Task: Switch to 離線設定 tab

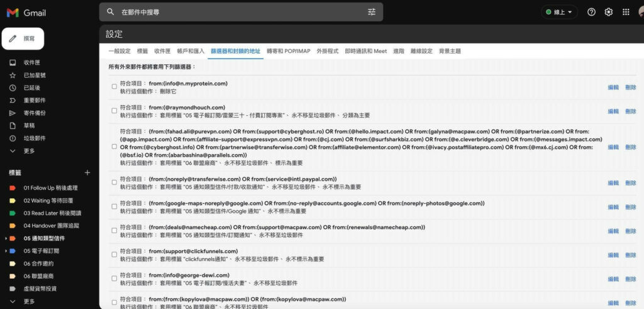Action: [421, 52]
